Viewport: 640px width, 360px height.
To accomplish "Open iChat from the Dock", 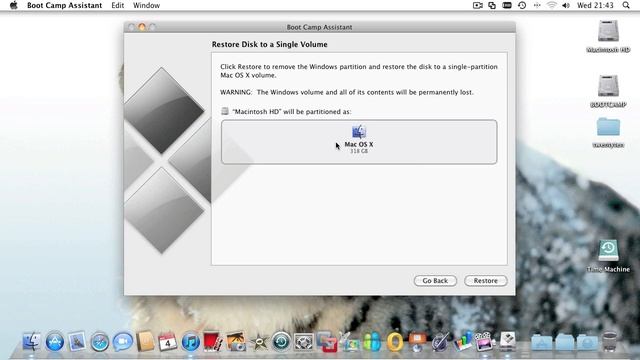I will coord(122,342).
